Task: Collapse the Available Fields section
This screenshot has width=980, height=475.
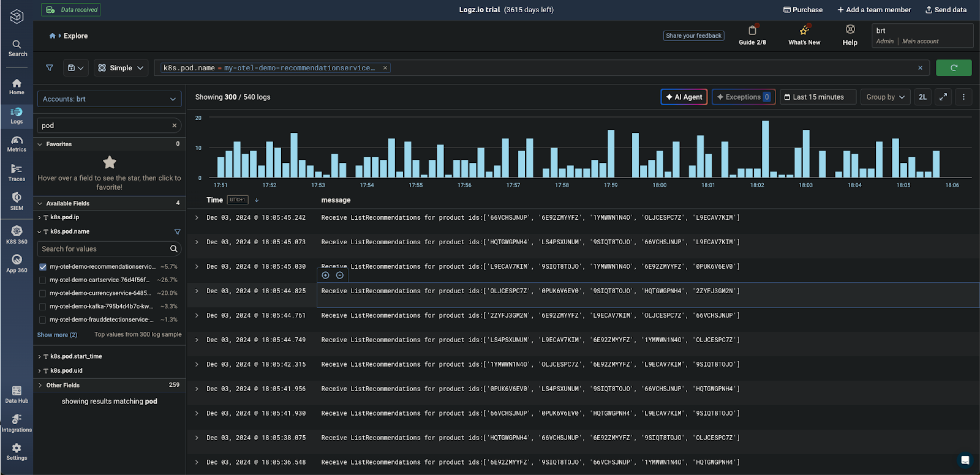Action: 40,203
